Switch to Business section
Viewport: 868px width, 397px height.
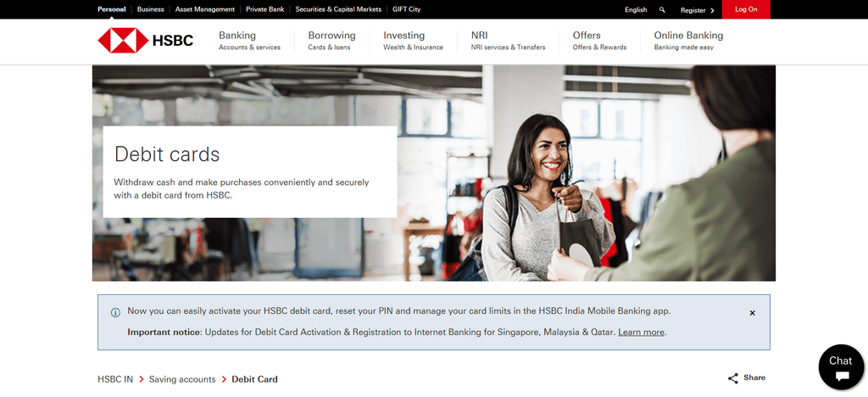pos(151,9)
